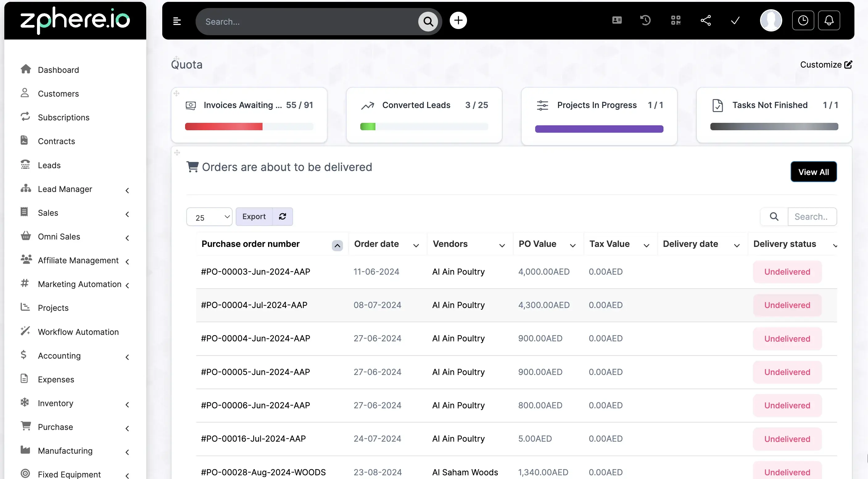Image resolution: width=868 pixels, height=479 pixels.
Task: Open the rows-per-page dropdown showing 25
Action: pos(209,216)
